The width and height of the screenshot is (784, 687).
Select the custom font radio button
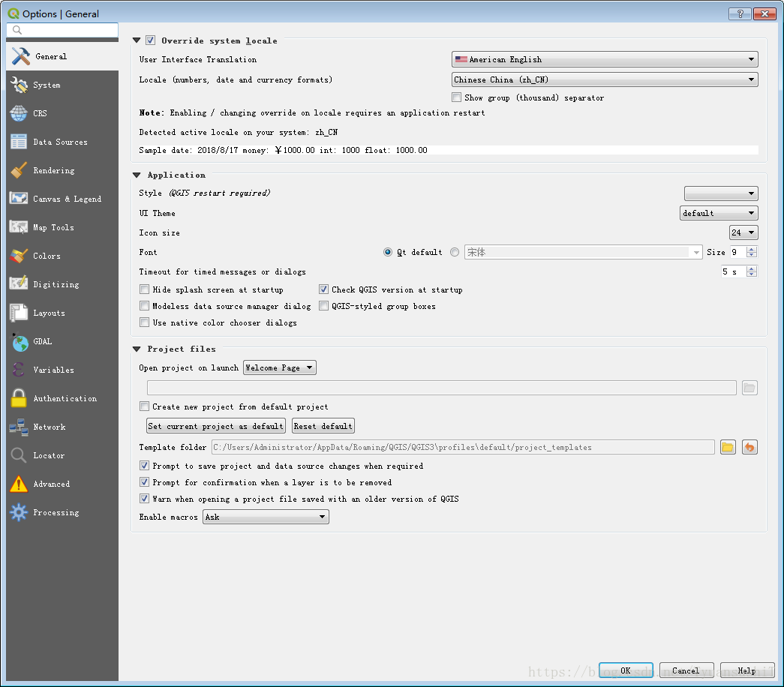pyautogui.click(x=455, y=252)
